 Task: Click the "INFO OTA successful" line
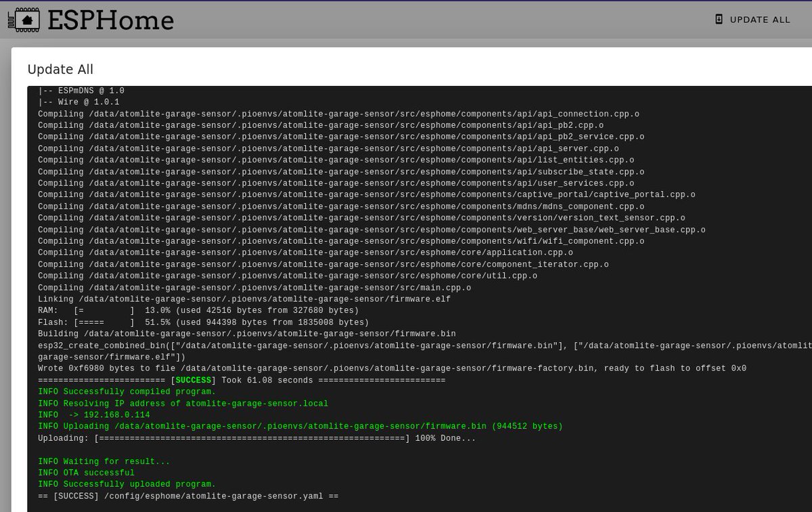[87, 473]
